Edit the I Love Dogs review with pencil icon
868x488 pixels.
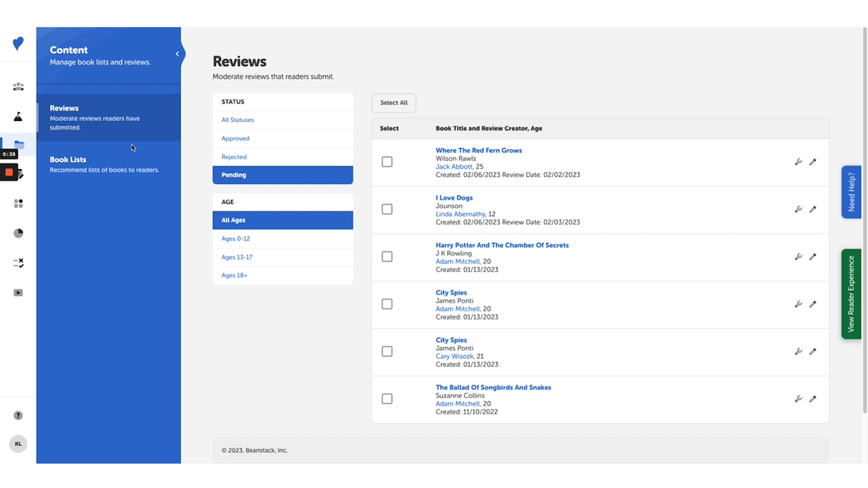(x=813, y=209)
